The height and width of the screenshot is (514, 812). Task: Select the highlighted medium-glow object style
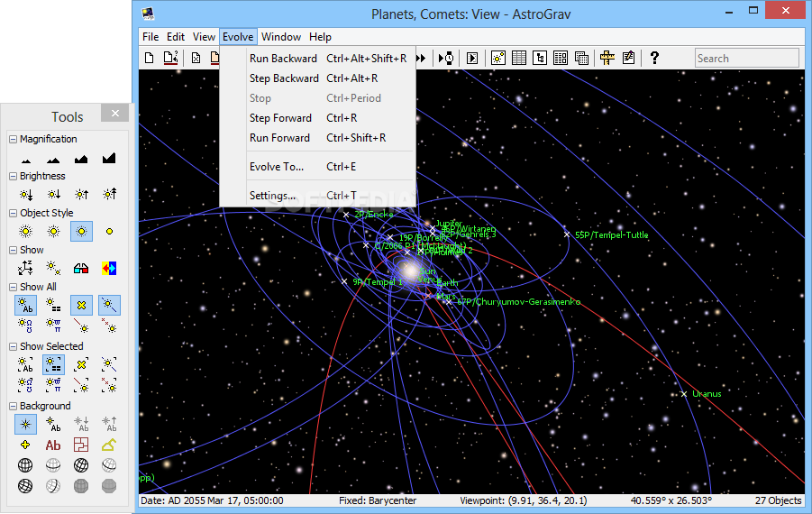tap(81, 231)
